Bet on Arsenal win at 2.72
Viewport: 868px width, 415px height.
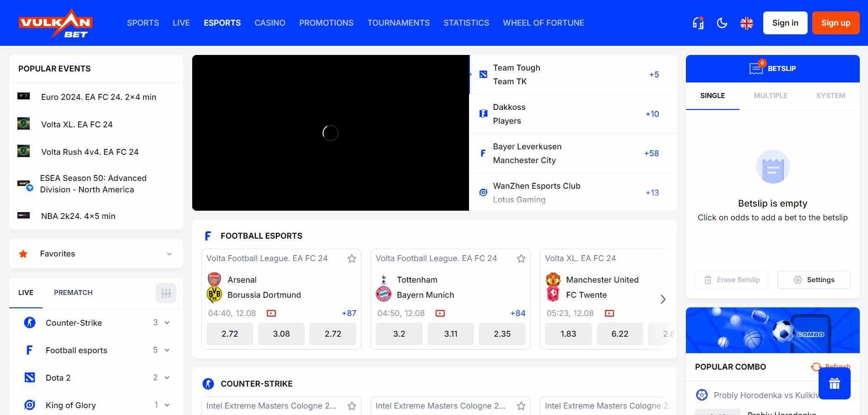tap(230, 334)
